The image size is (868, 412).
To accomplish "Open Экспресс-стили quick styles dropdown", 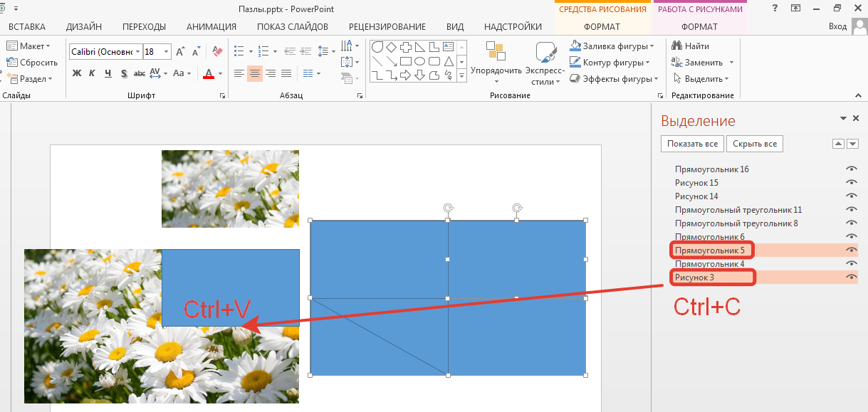I will 545,63.
